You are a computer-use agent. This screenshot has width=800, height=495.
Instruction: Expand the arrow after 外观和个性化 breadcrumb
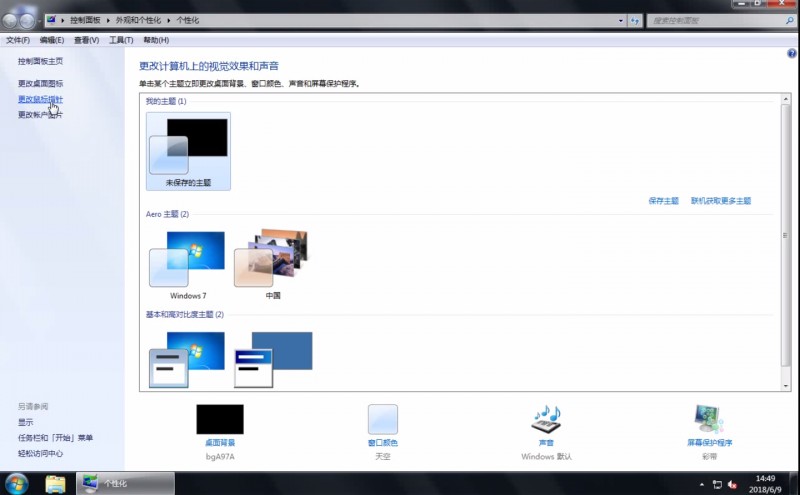(168, 20)
